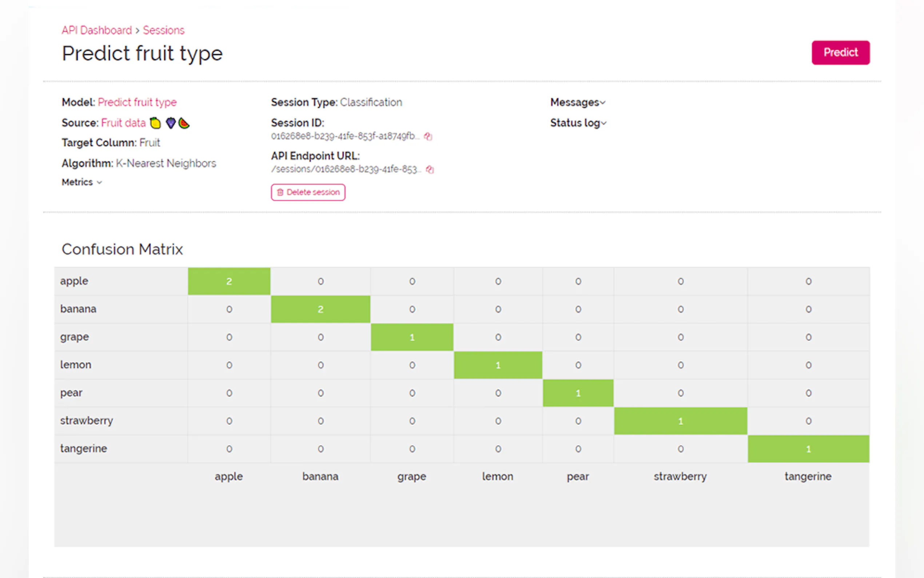Click the strawberry row label
This screenshot has width=924, height=578.
point(86,420)
